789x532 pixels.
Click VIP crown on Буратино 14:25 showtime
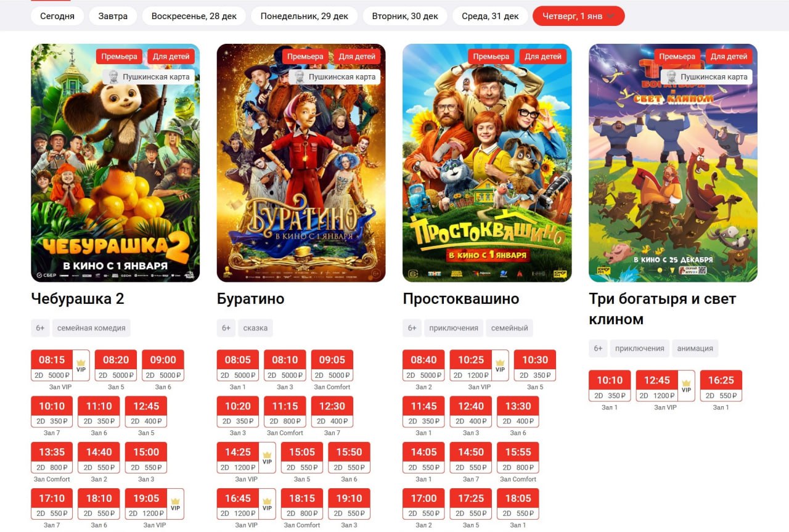267,454
